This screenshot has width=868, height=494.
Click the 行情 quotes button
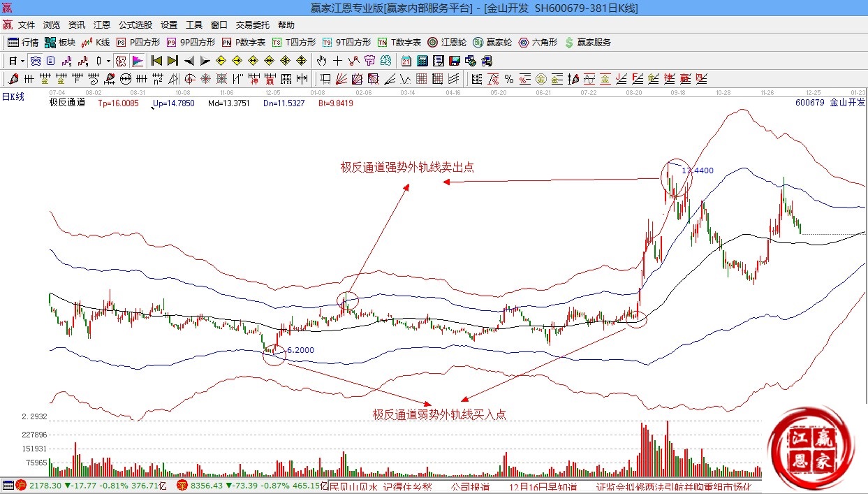pyautogui.click(x=23, y=43)
